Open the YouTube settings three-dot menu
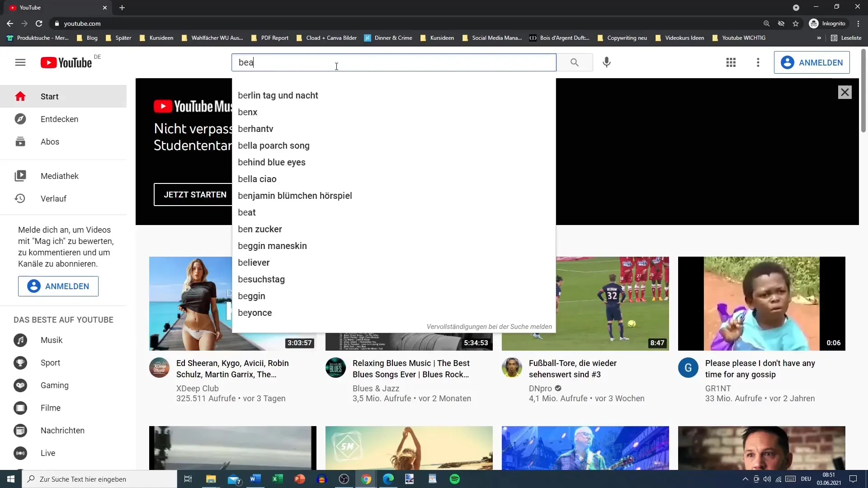The image size is (868, 488). [x=758, y=62]
